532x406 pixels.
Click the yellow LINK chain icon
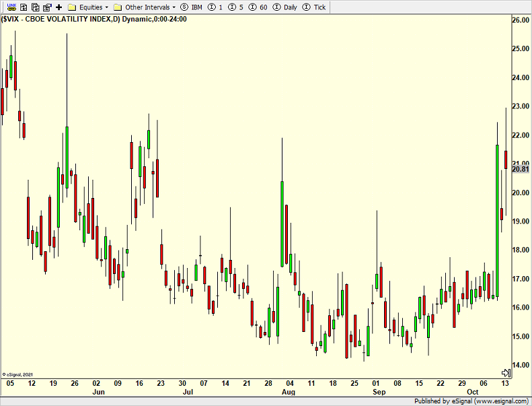[11, 7]
